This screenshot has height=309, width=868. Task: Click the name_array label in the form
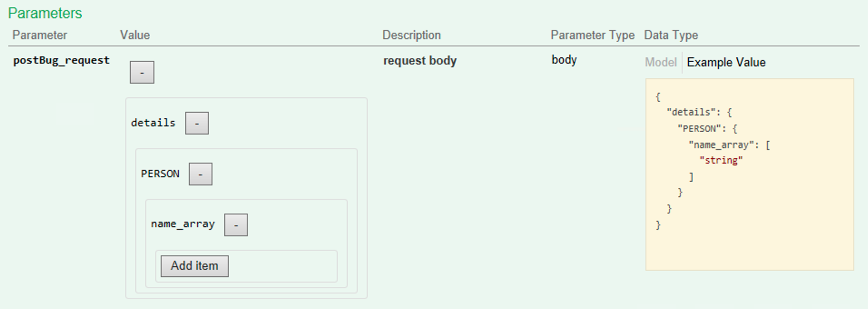(x=183, y=224)
